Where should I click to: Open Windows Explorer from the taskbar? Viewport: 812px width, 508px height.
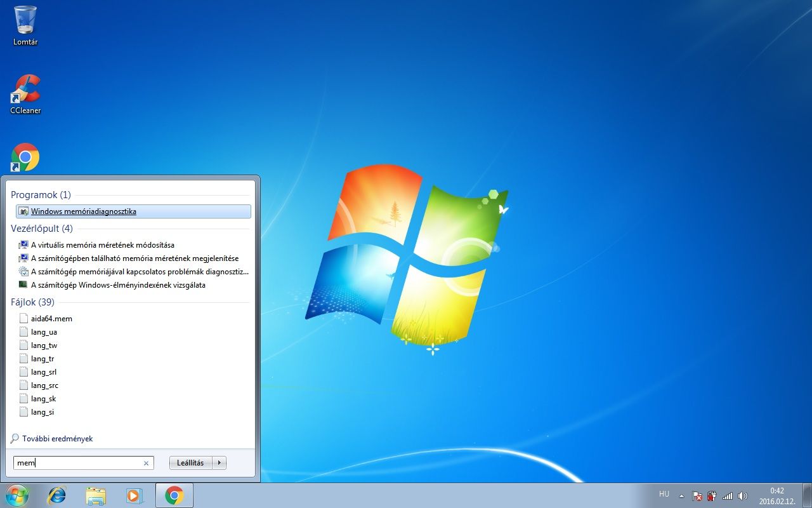96,495
